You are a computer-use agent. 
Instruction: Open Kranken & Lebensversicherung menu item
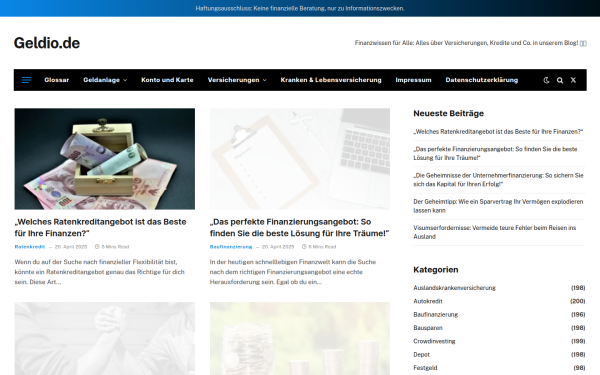coord(331,80)
